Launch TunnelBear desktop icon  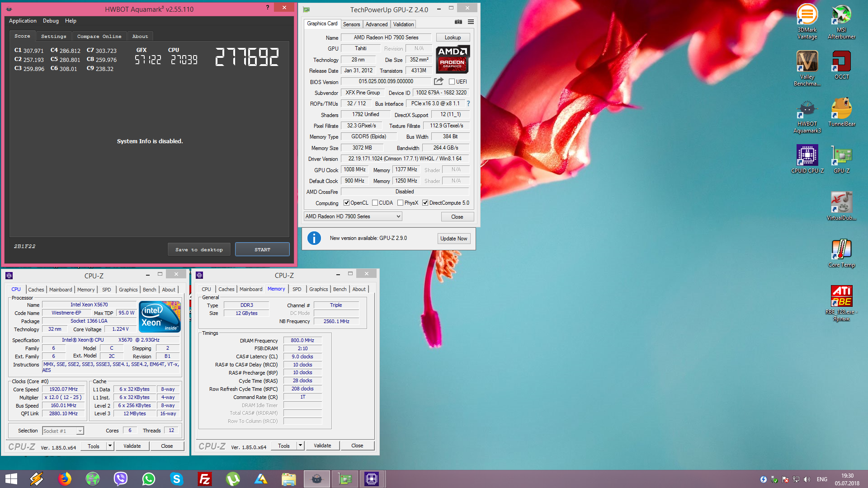841,112
